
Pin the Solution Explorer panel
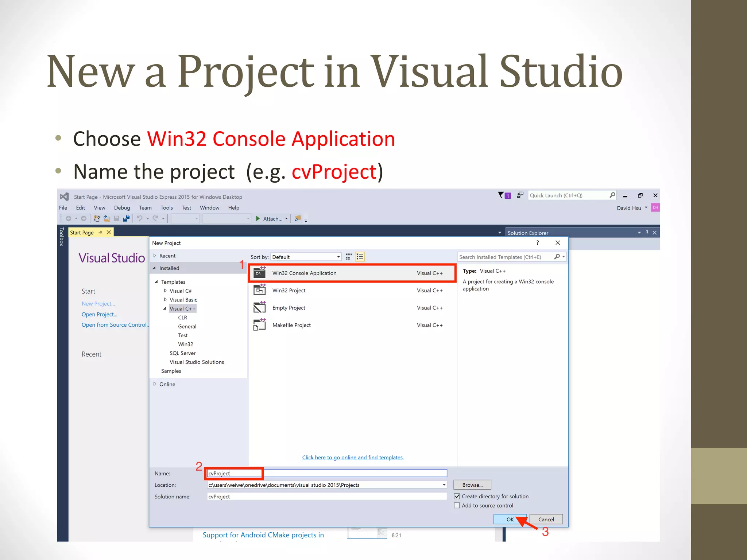click(647, 233)
